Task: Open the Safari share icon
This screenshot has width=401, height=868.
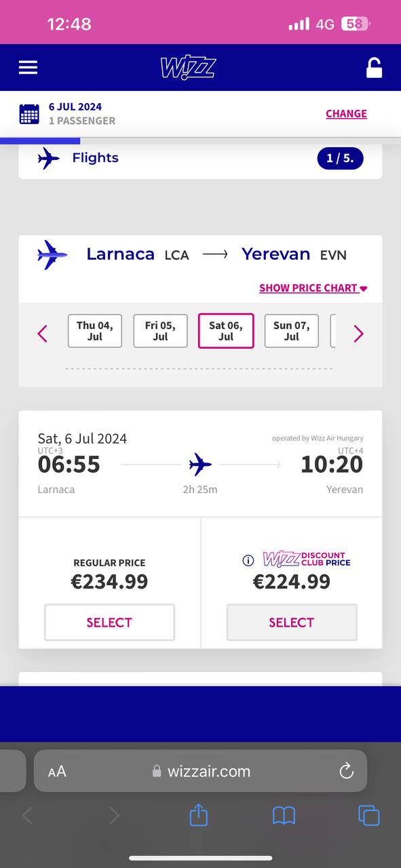Action: click(198, 814)
